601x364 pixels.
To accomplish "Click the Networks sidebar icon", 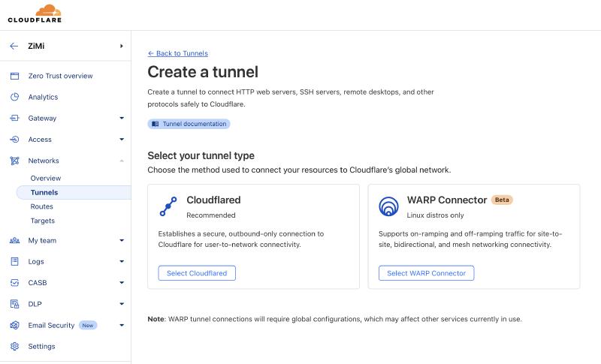I will (14, 161).
